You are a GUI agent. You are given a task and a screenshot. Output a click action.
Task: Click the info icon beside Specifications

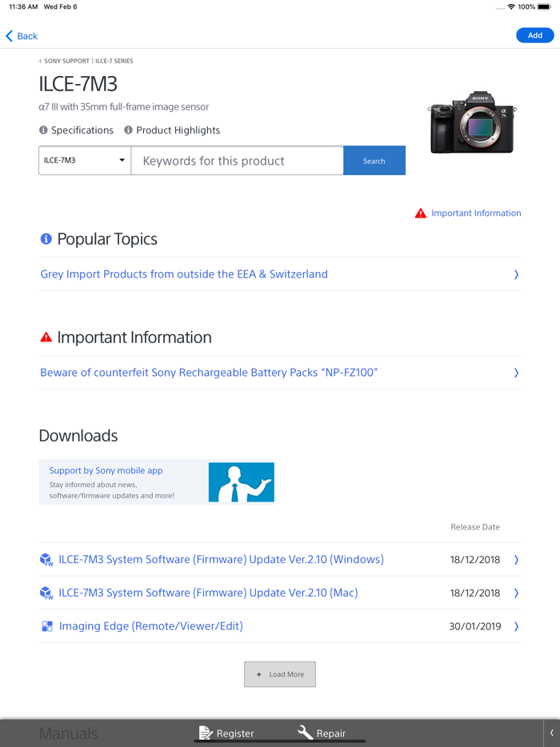tap(43, 130)
